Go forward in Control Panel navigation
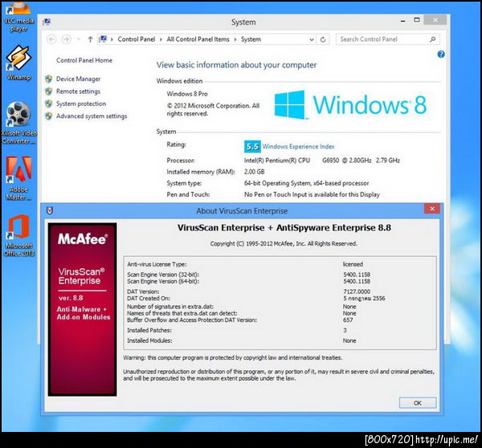The image size is (482, 448). [x=66, y=39]
